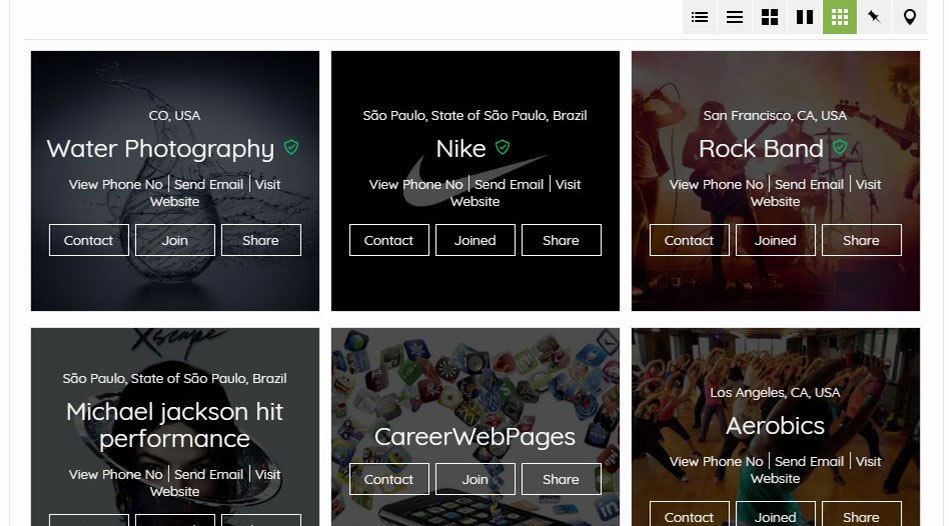The width and height of the screenshot is (949, 526).
Task: Join the Water Photography page
Action: (175, 240)
